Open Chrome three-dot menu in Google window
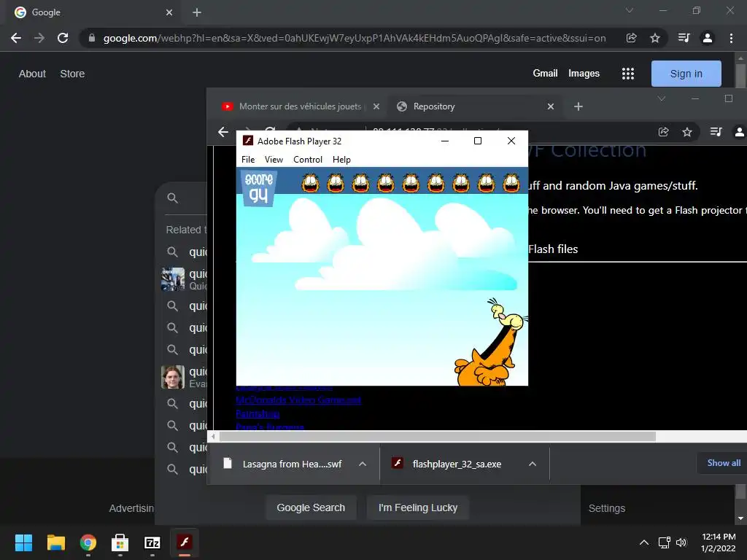 (x=731, y=38)
